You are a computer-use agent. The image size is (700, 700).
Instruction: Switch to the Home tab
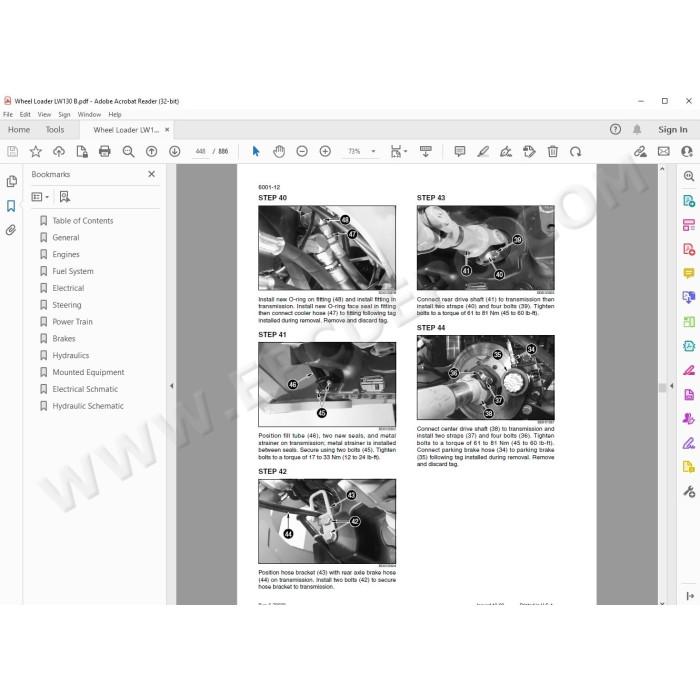point(19,130)
